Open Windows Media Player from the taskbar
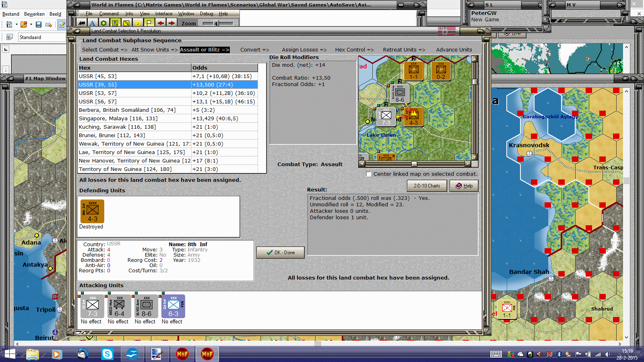644x362 pixels. [56, 354]
